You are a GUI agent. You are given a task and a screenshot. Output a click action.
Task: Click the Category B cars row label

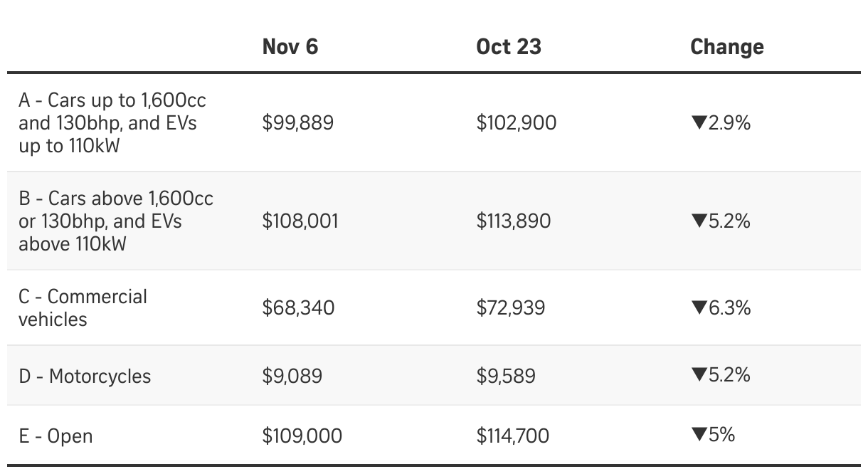(x=116, y=221)
